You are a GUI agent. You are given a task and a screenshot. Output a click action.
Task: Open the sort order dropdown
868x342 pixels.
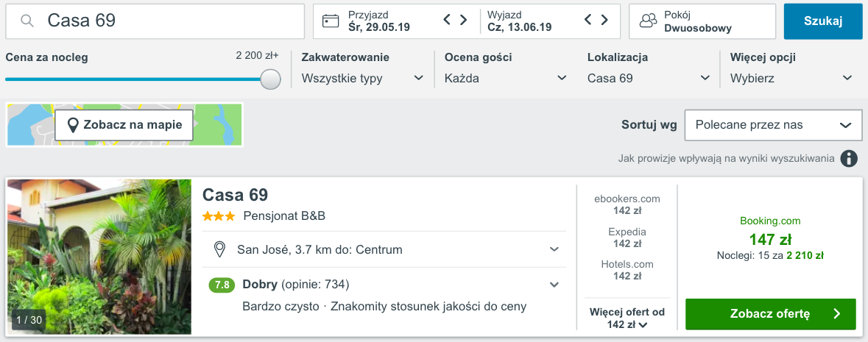[773, 125]
